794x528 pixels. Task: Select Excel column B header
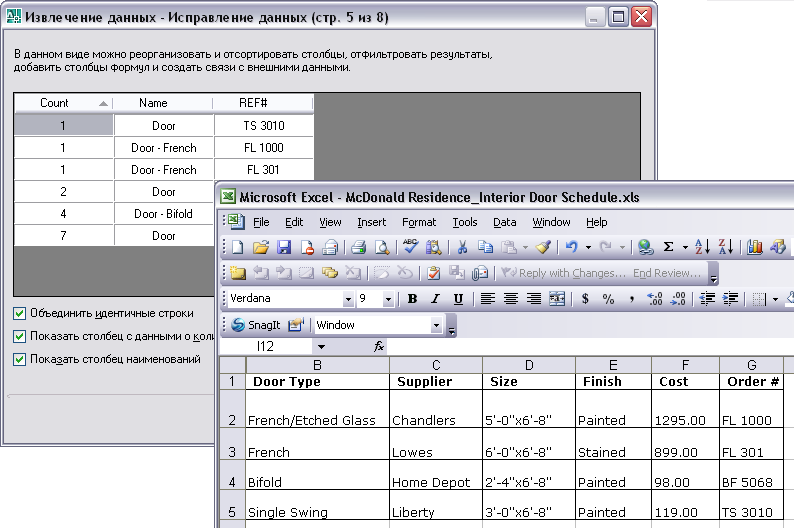click(x=317, y=365)
